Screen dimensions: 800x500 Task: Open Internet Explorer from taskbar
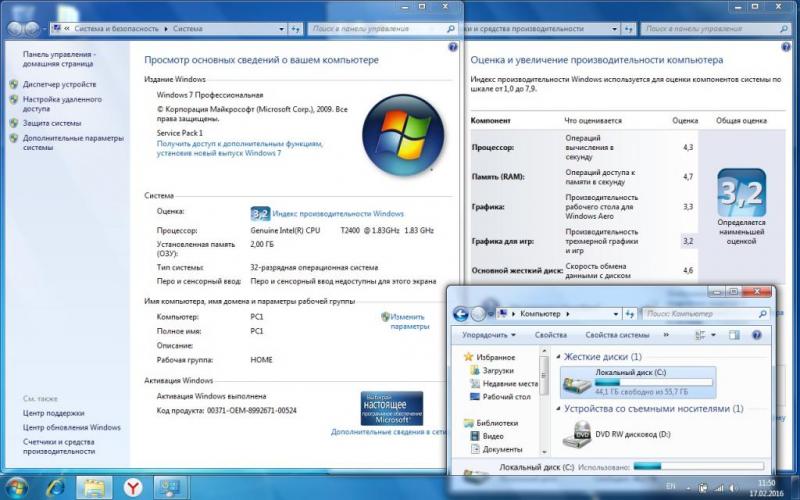(55, 488)
